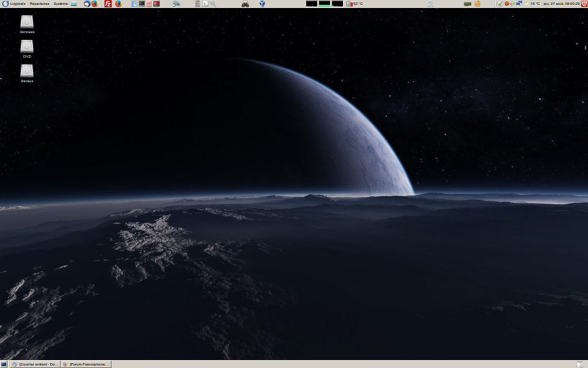The image size is (588, 368).
Task: Open the données drive on desktop
Action: [27, 24]
